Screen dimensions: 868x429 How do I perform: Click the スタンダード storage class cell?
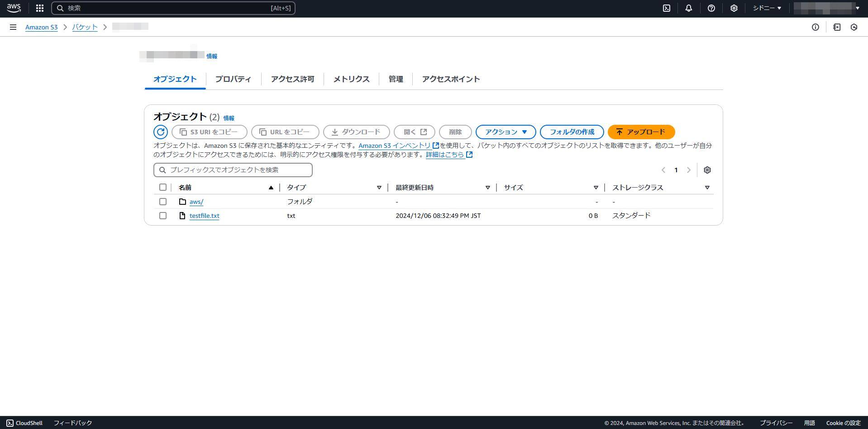631,216
